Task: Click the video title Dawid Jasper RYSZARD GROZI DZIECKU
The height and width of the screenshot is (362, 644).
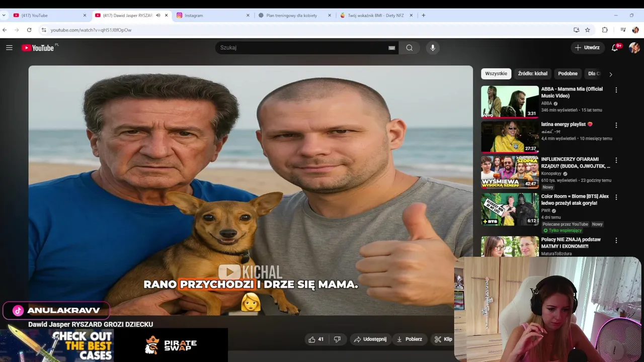Action: pyautogui.click(x=91, y=324)
